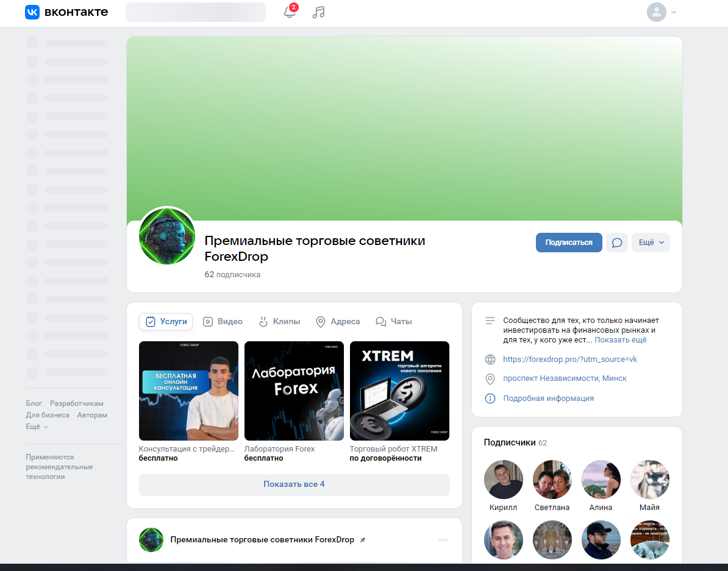
Task: Open Подробная информация link
Action: pos(548,399)
